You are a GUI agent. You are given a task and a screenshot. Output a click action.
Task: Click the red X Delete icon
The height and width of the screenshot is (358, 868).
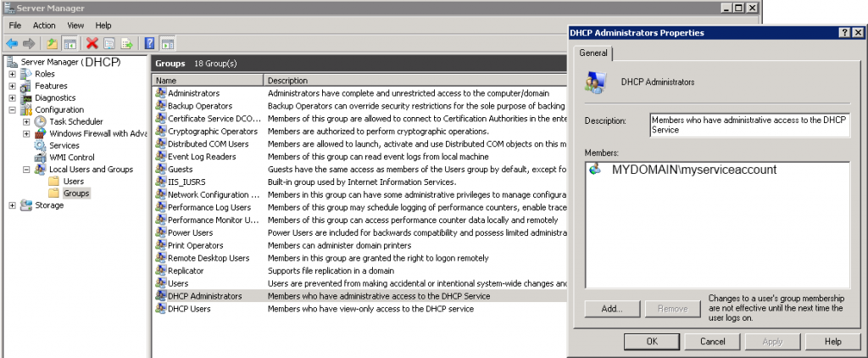pyautogui.click(x=92, y=43)
